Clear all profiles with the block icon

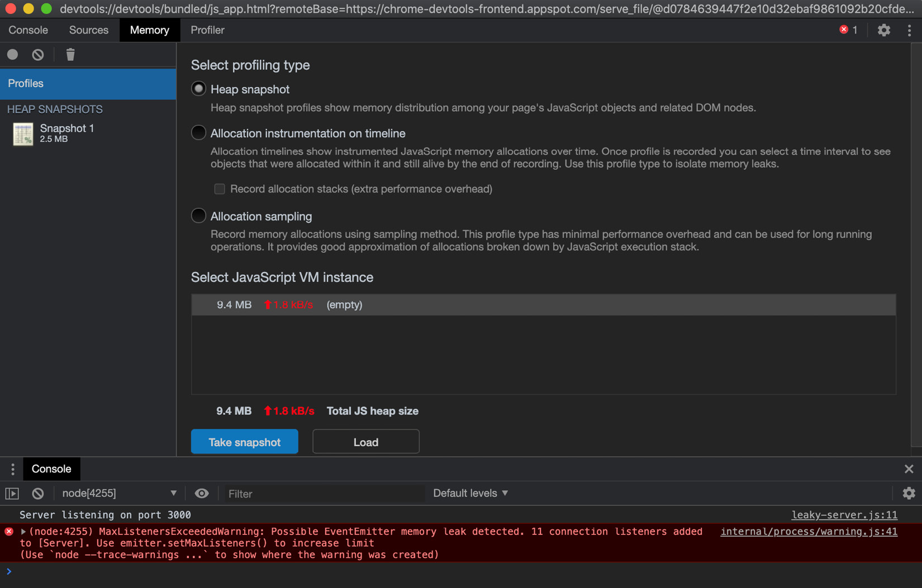37,54
